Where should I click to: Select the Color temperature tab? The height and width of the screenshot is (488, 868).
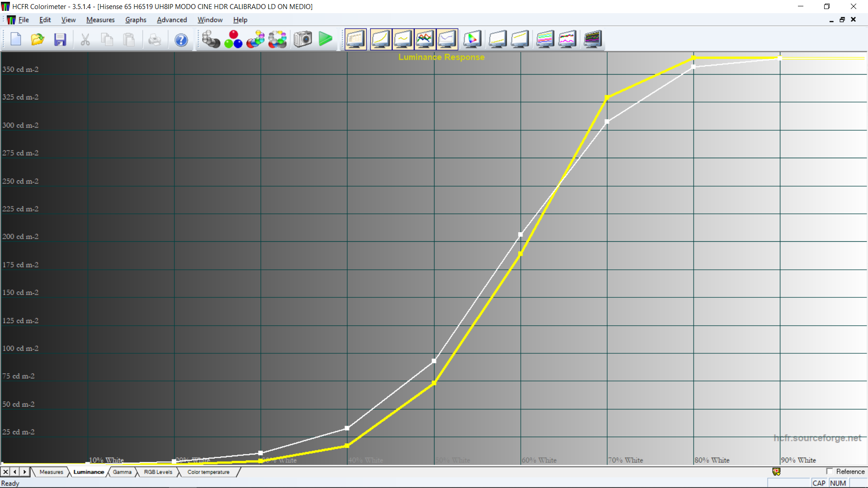[208, 472]
